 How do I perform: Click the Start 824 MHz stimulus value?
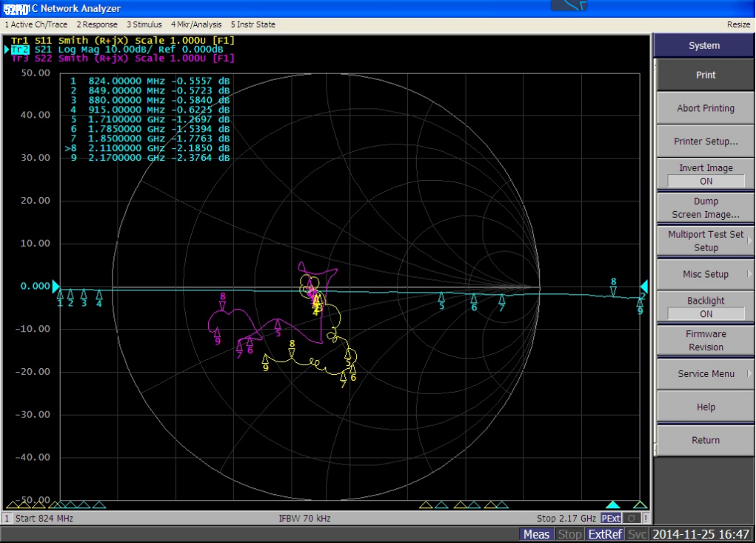point(44,519)
